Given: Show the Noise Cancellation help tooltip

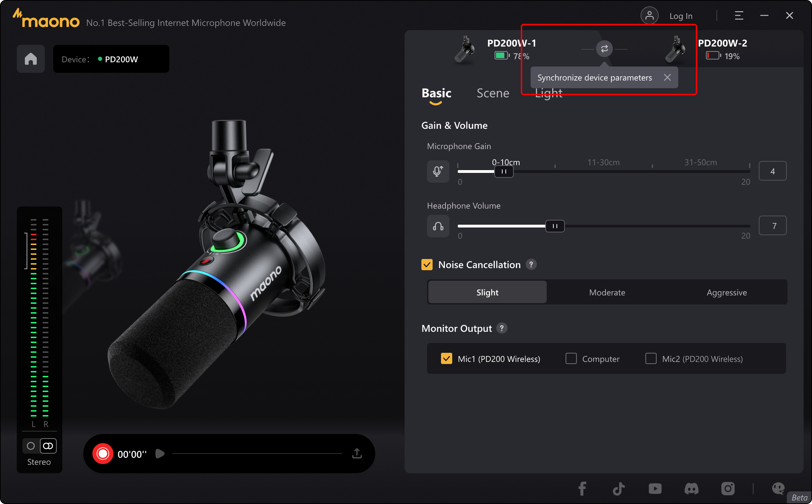Looking at the screenshot, I should (531, 265).
